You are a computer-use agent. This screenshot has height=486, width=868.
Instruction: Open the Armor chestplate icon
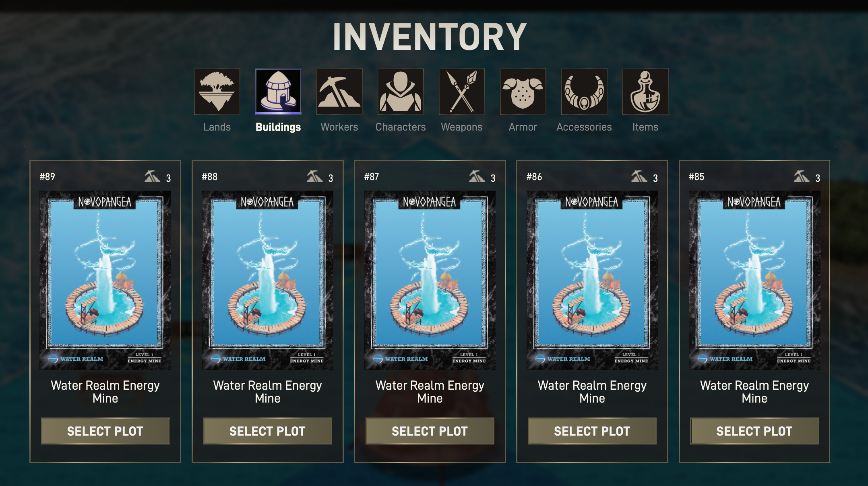(x=523, y=91)
